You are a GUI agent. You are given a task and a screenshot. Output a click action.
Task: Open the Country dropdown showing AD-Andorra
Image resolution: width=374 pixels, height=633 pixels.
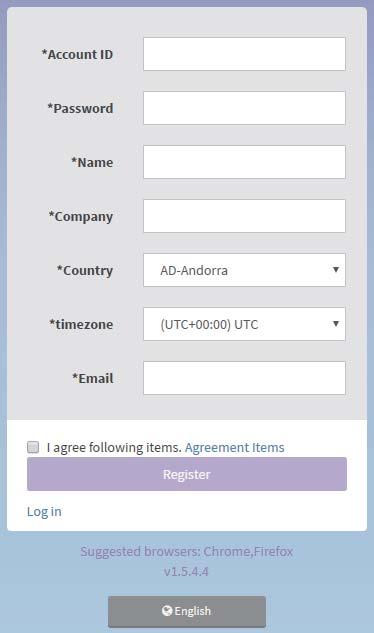click(x=244, y=270)
